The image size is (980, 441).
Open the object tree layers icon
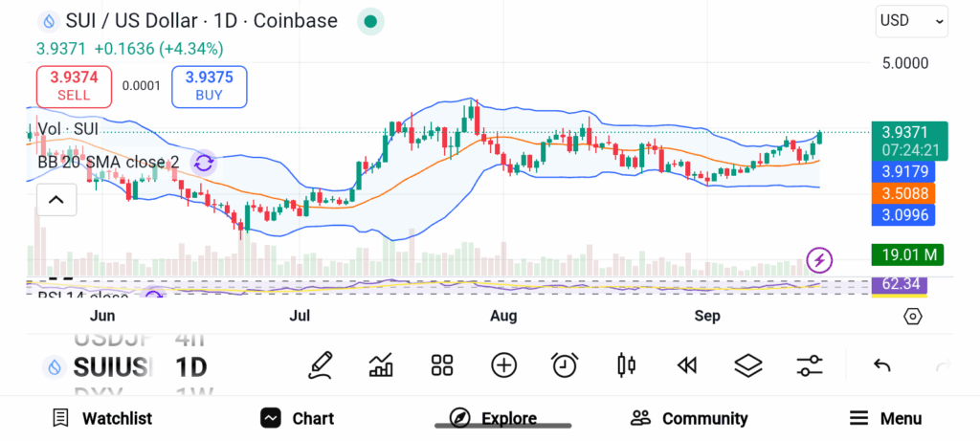(747, 364)
